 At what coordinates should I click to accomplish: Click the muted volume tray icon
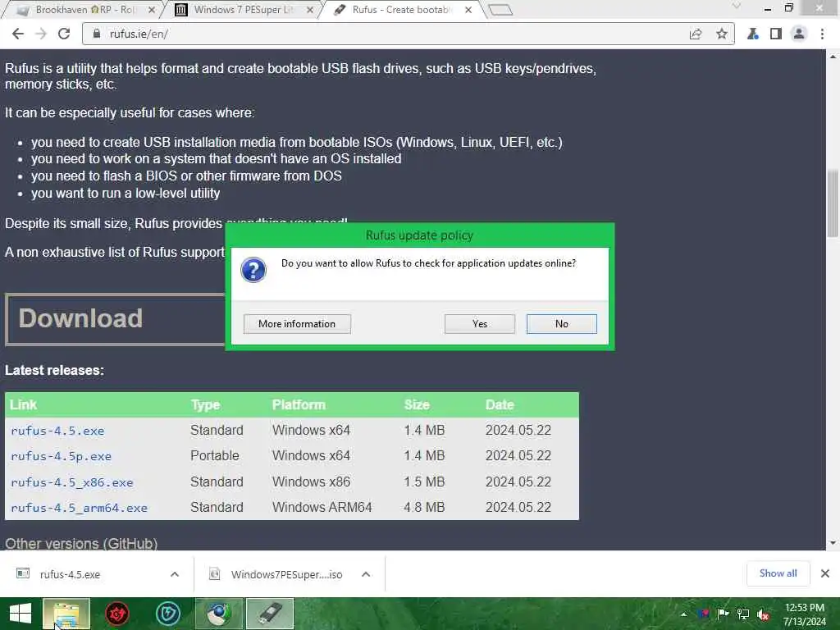(x=764, y=614)
